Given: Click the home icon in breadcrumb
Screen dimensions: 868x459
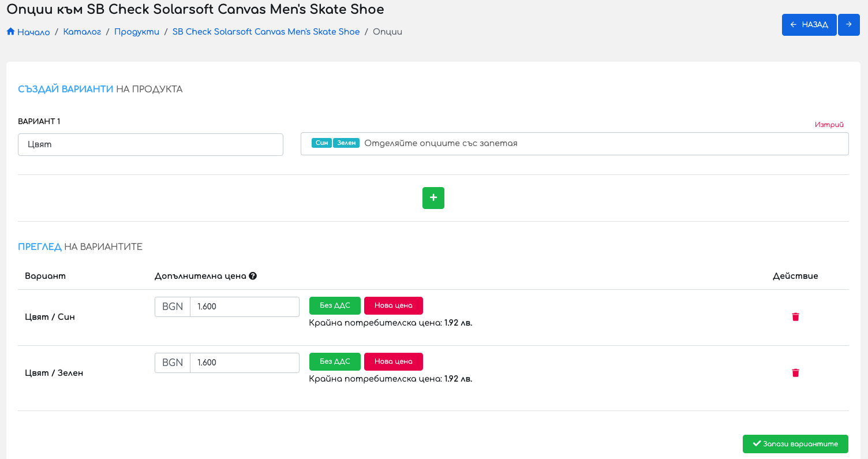Looking at the screenshot, I should 10,32.
